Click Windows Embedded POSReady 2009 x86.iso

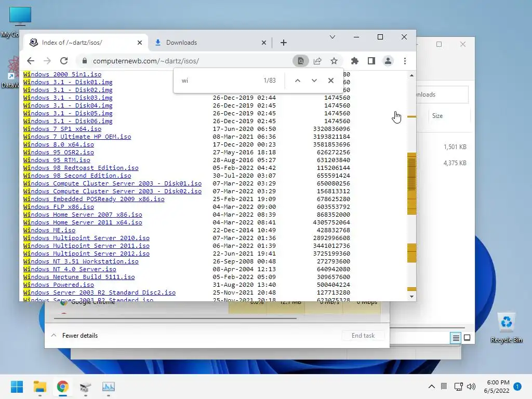coord(94,199)
